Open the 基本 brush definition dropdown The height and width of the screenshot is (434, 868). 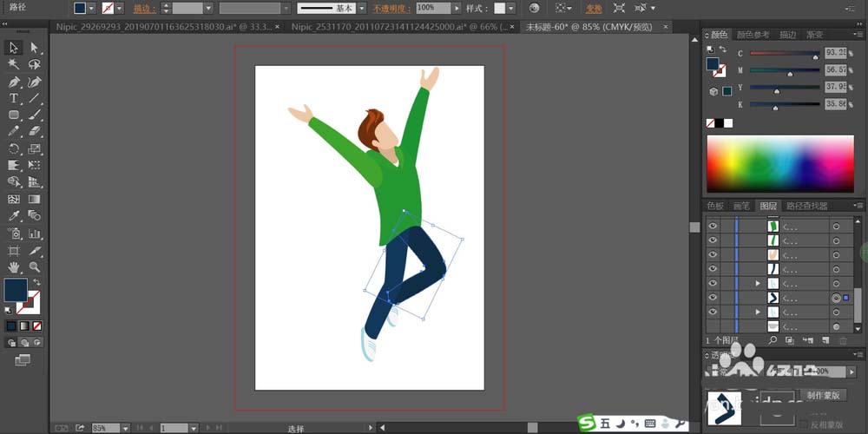pos(361,9)
